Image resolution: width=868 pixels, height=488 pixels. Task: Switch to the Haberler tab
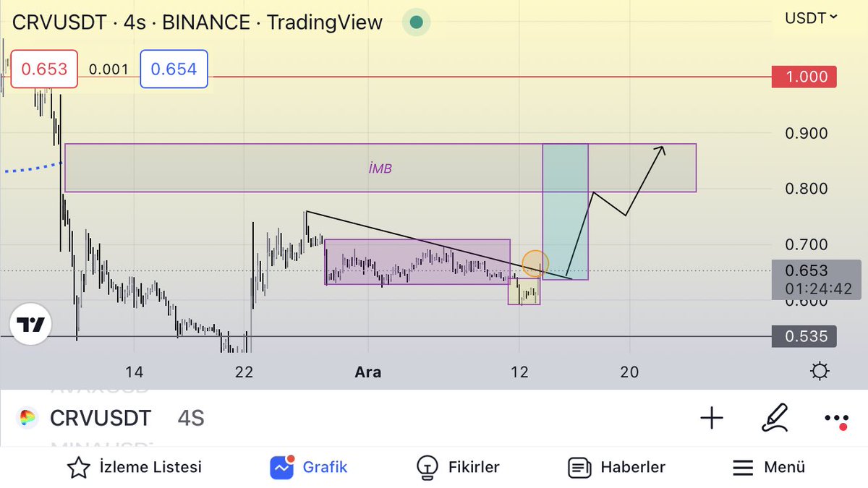click(616, 467)
